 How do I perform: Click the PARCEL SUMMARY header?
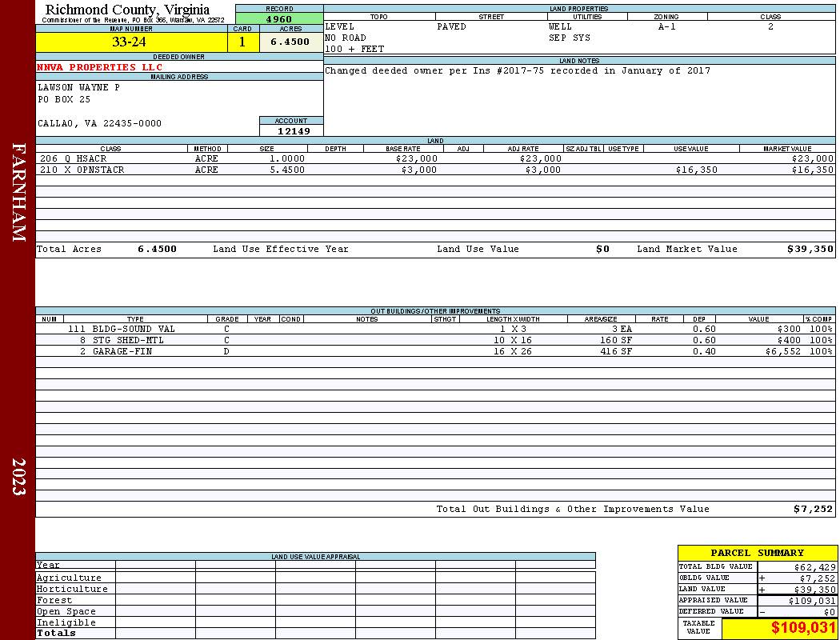[757, 553]
